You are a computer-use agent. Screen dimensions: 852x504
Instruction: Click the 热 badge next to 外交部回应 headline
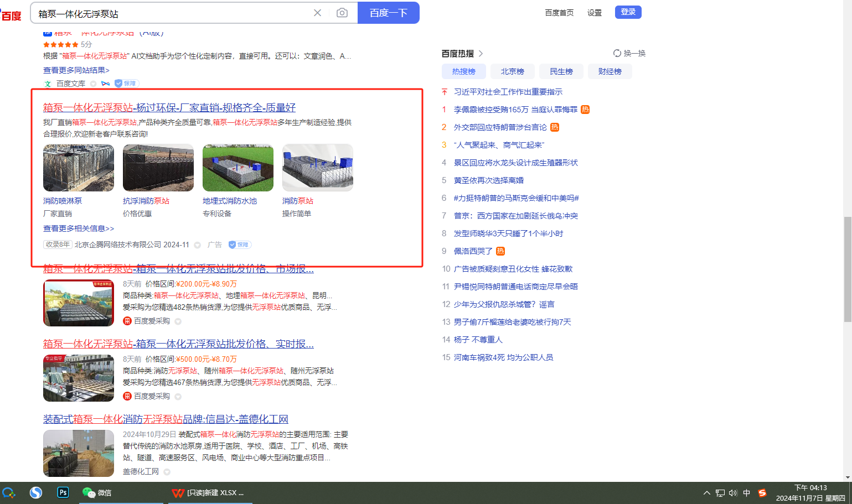click(555, 127)
